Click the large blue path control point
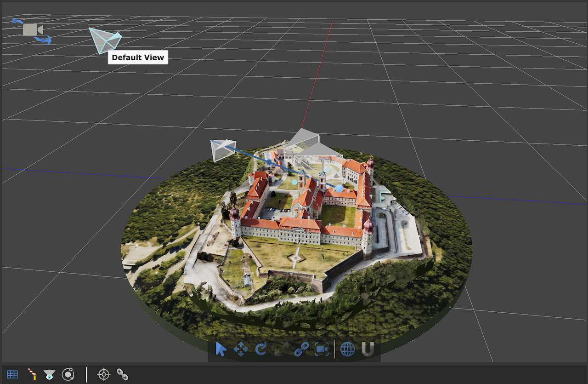The image size is (588, 384). point(339,188)
